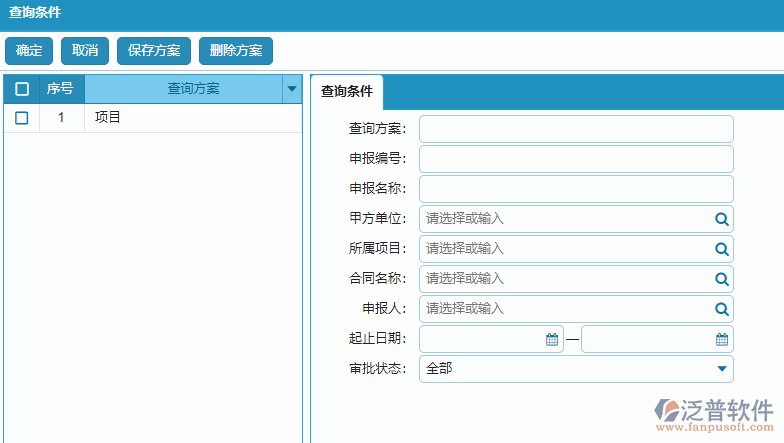Viewport: 784px width, 443px height.
Task: Click search icon in 合同名称 field
Action: pos(721,279)
